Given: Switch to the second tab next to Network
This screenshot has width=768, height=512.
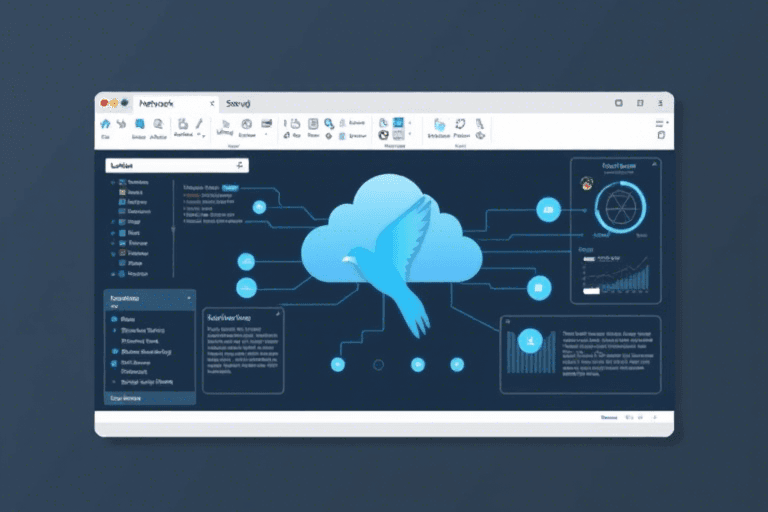Looking at the screenshot, I should coord(238,103).
